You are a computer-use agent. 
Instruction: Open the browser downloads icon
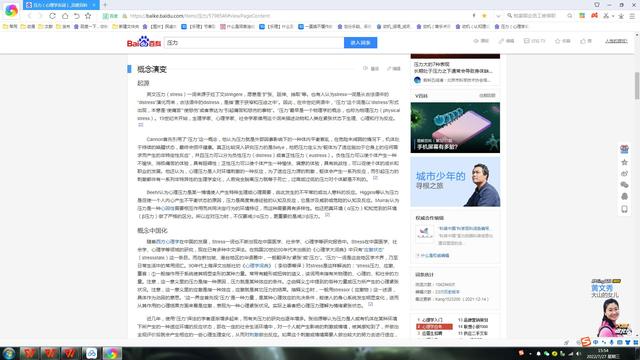pyautogui.click(x=621, y=16)
